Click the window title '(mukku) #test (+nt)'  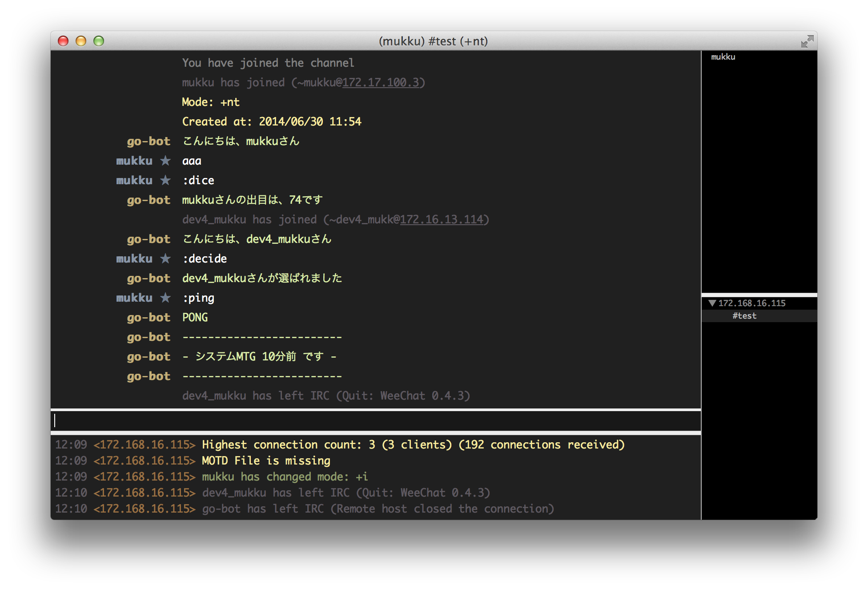433,41
